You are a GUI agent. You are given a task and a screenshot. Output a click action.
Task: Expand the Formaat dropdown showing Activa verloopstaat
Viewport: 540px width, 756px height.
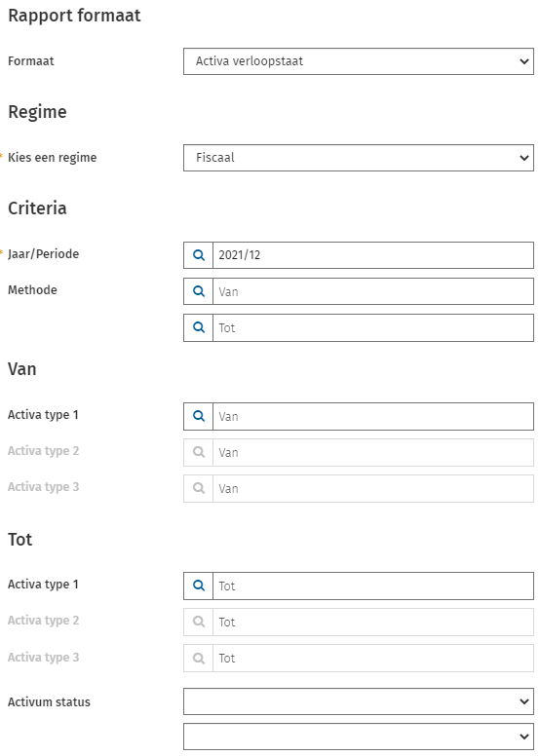(359, 61)
